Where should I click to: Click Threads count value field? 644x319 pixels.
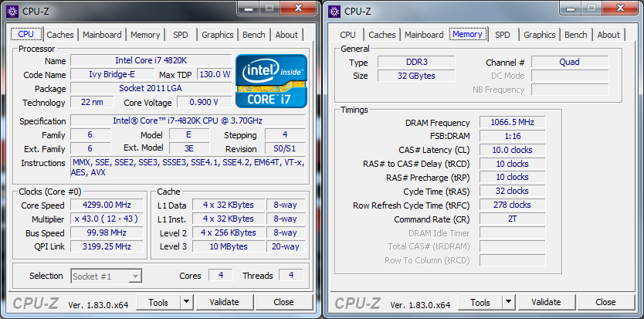coord(291,275)
